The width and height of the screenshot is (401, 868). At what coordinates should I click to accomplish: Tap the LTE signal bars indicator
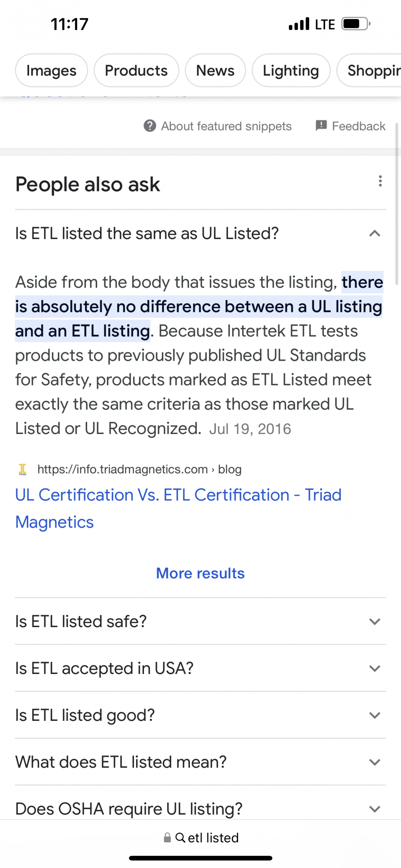(299, 24)
